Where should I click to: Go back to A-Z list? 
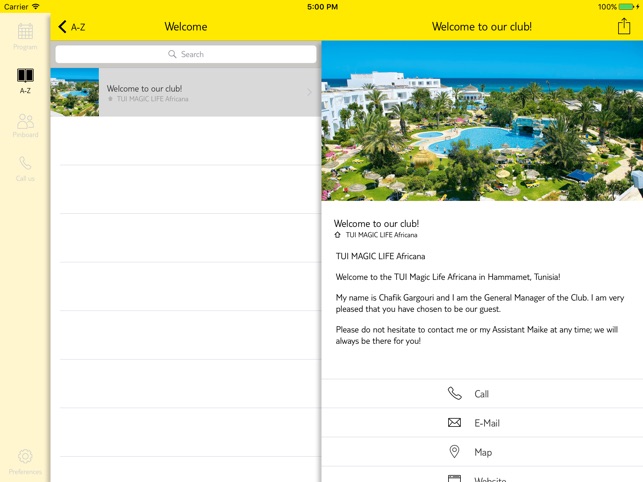point(72,27)
